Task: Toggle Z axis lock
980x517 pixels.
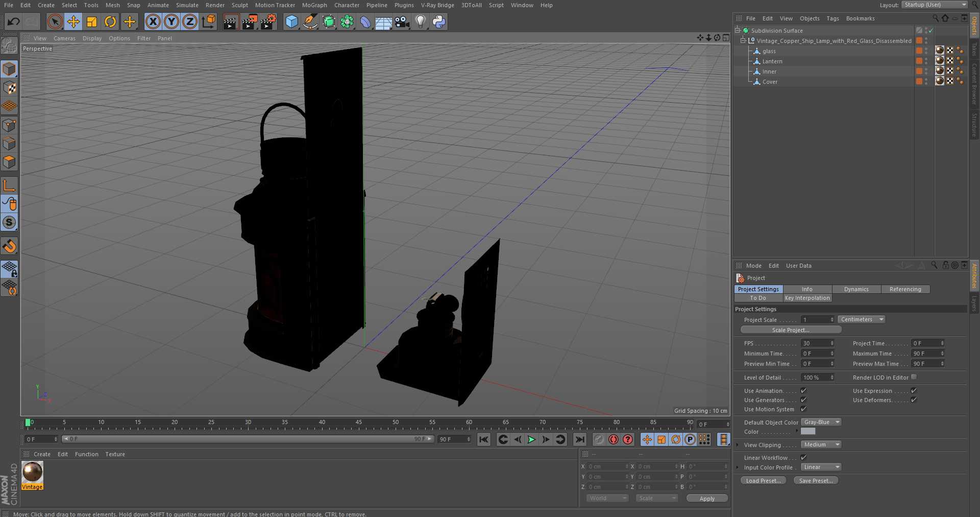Action: coord(190,21)
